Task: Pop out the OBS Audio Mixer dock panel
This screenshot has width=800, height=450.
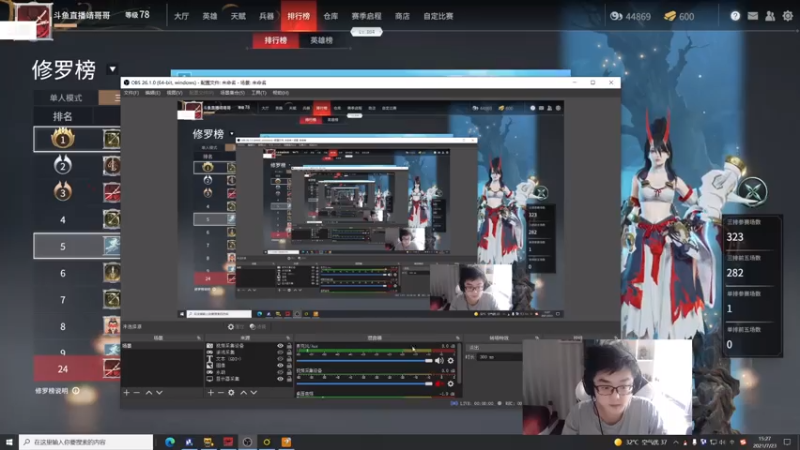Action: [457, 338]
